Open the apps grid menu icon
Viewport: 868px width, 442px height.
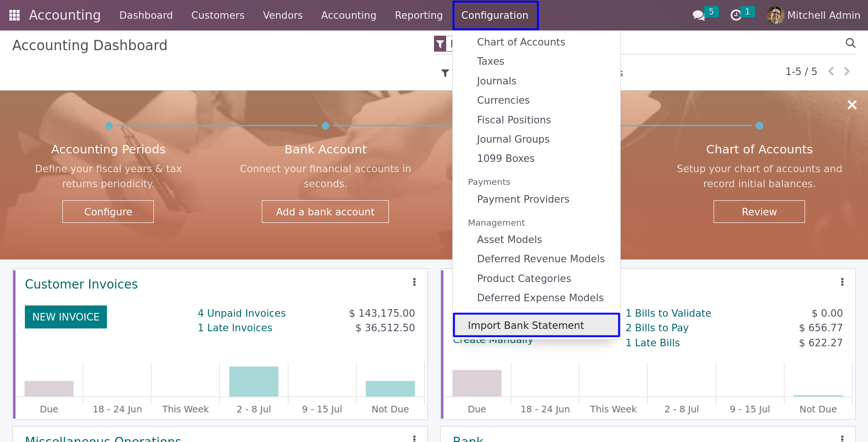15,15
